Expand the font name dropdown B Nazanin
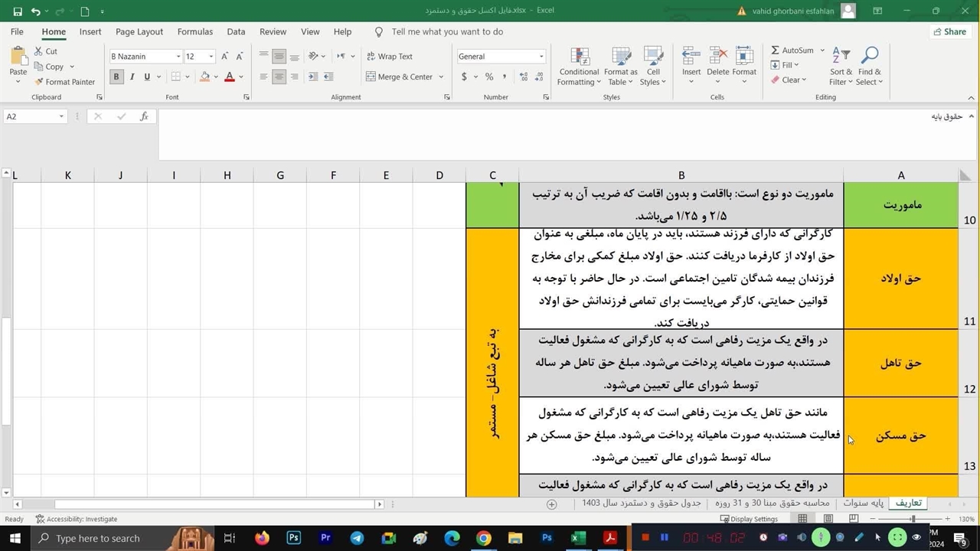Image resolution: width=980 pixels, height=551 pixels. click(x=178, y=57)
